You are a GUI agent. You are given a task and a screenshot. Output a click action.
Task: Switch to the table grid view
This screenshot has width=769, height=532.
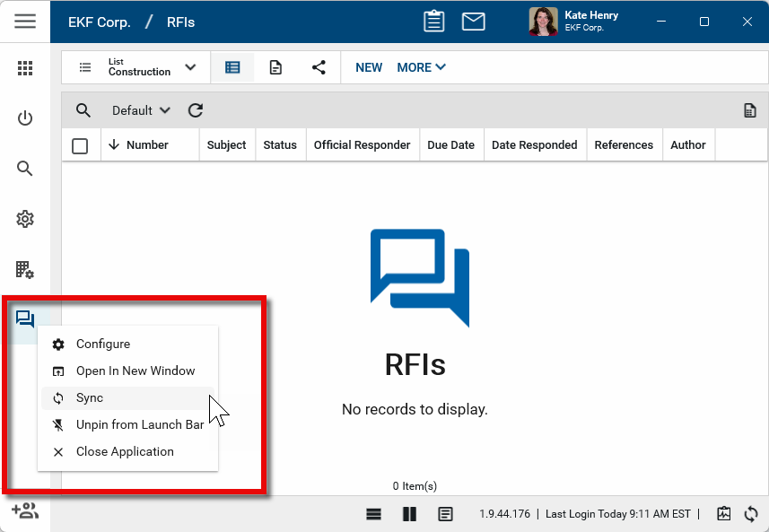[232, 67]
